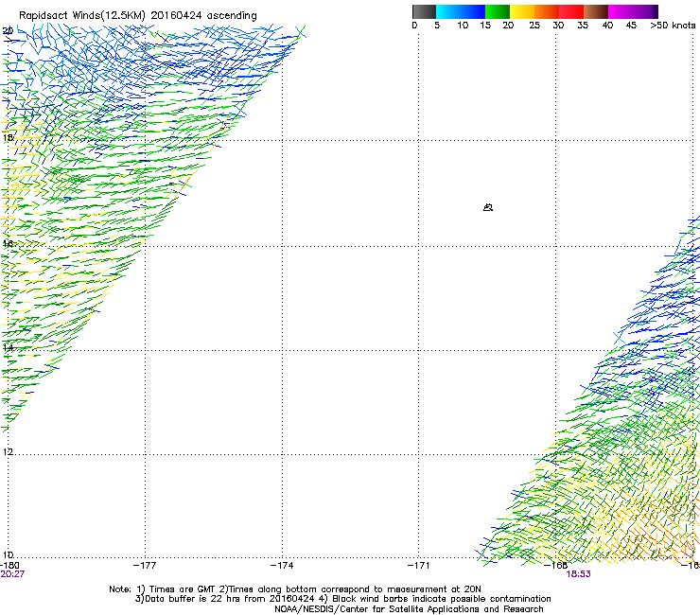Click the '14' latitude axis label
This screenshot has height=615, width=700.
coord(8,348)
